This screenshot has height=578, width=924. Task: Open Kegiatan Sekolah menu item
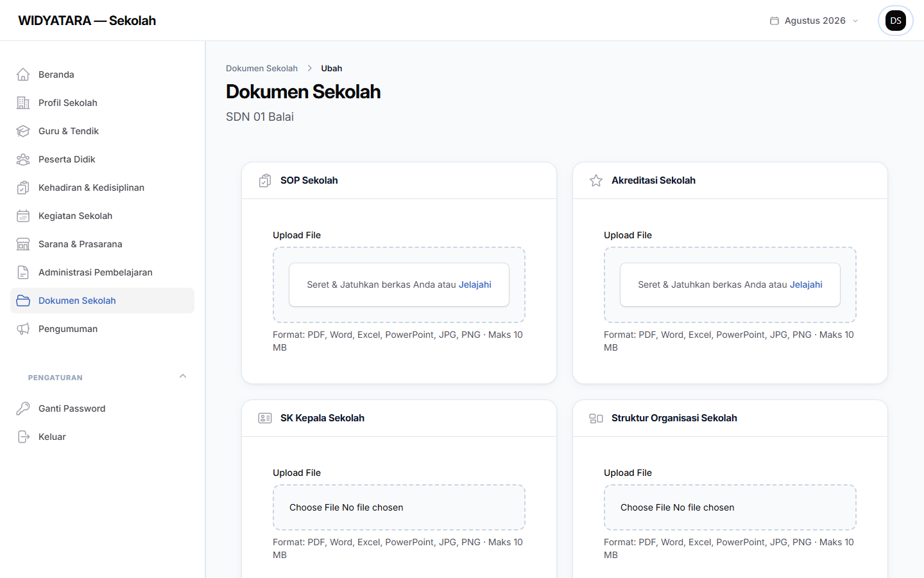[x=103, y=216]
